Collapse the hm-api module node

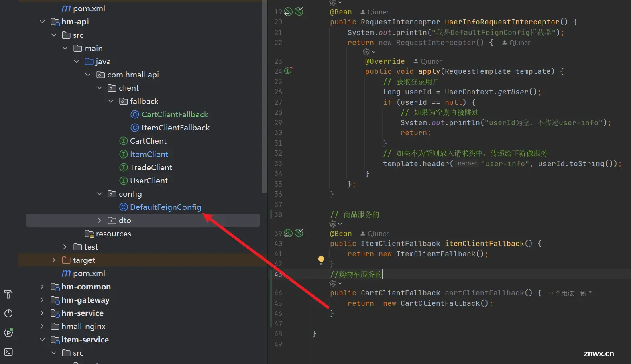coord(42,22)
